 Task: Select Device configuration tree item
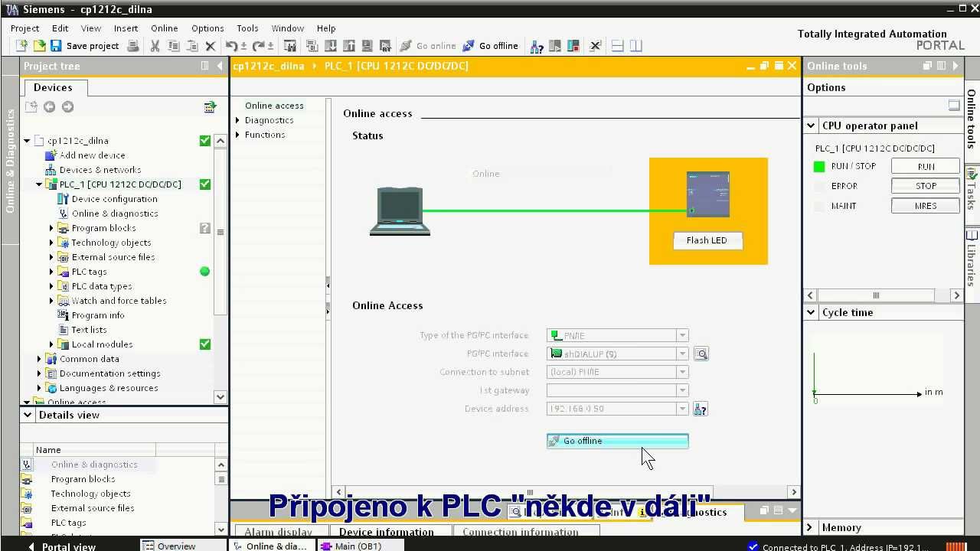114,199
